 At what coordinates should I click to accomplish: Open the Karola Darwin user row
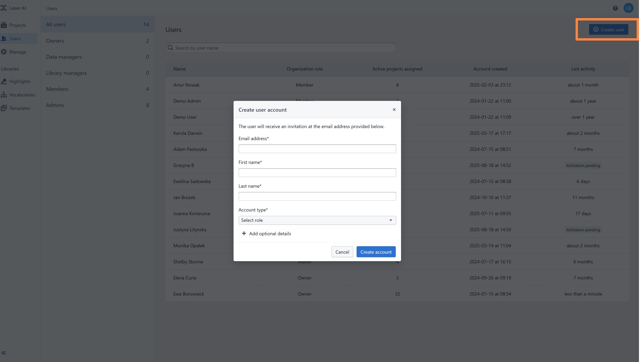point(397,133)
